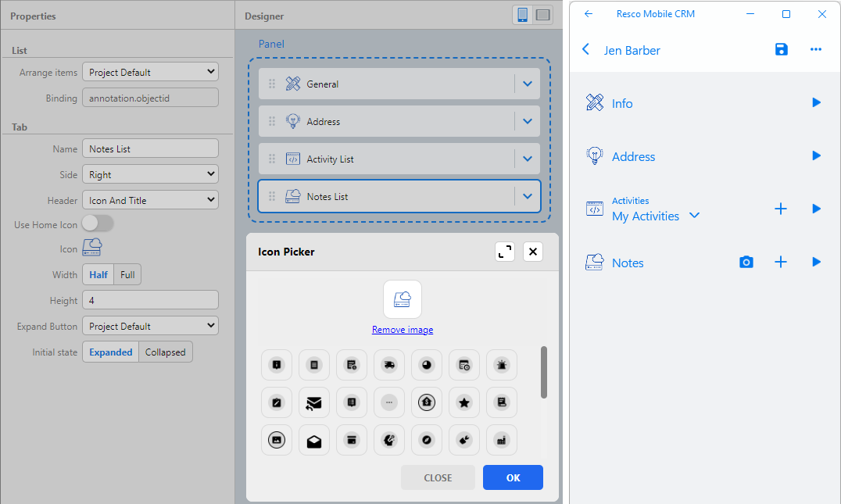This screenshot has width=841, height=504.
Task: Toggle the Use Home Icon switch
Action: pyautogui.click(x=98, y=224)
